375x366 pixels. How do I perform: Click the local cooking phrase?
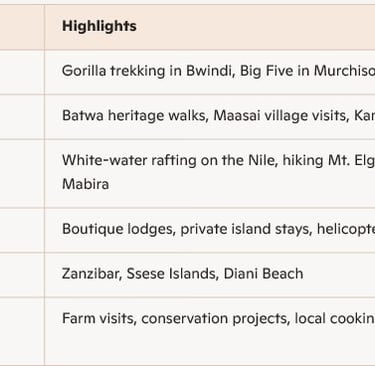coord(335,318)
